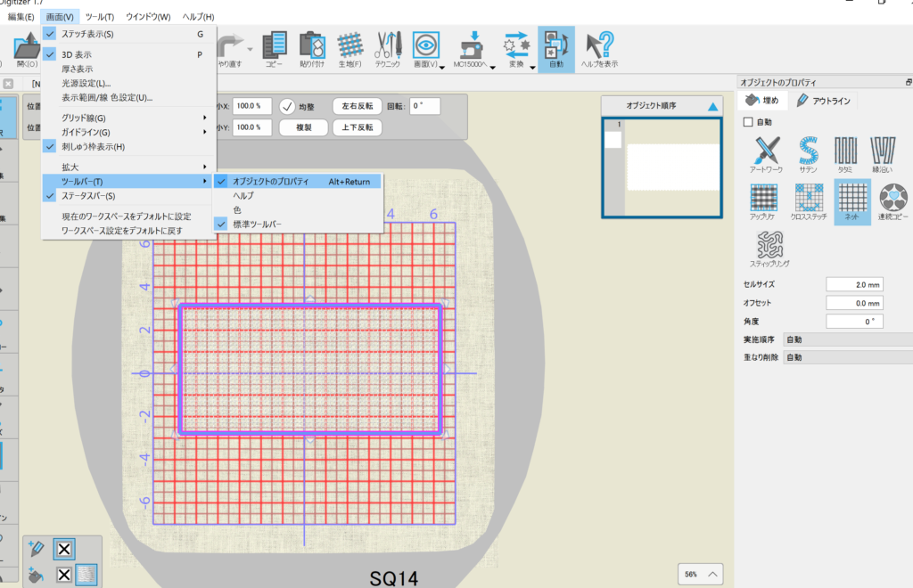Click the ヘルプを表示 toolbar icon
This screenshot has width=913, height=588.
(601, 48)
